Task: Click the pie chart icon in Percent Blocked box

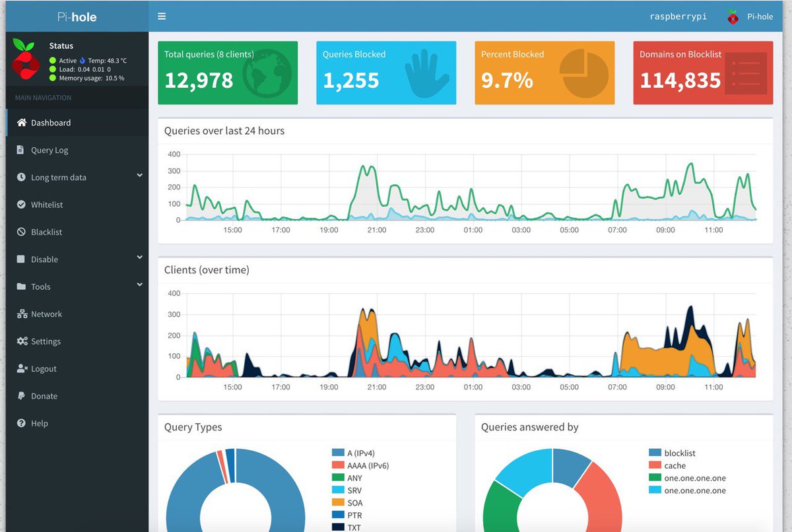Action: [x=583, y=75]
